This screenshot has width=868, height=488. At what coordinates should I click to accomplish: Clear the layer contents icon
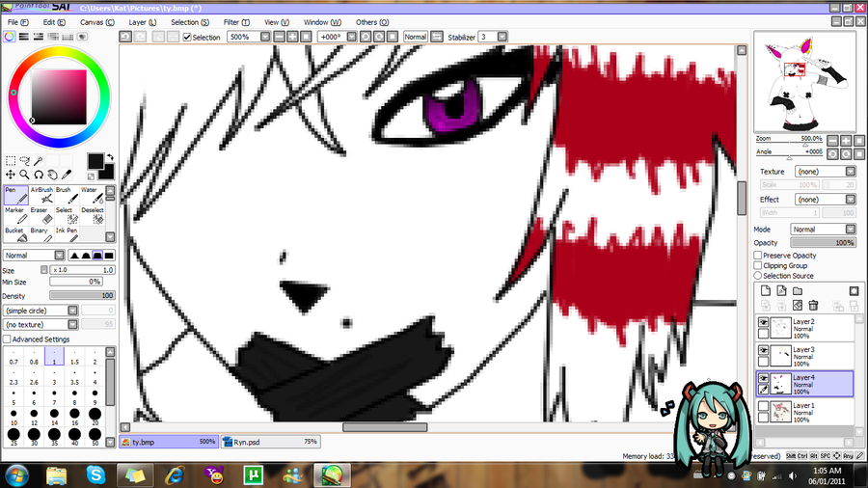(798, 306)
